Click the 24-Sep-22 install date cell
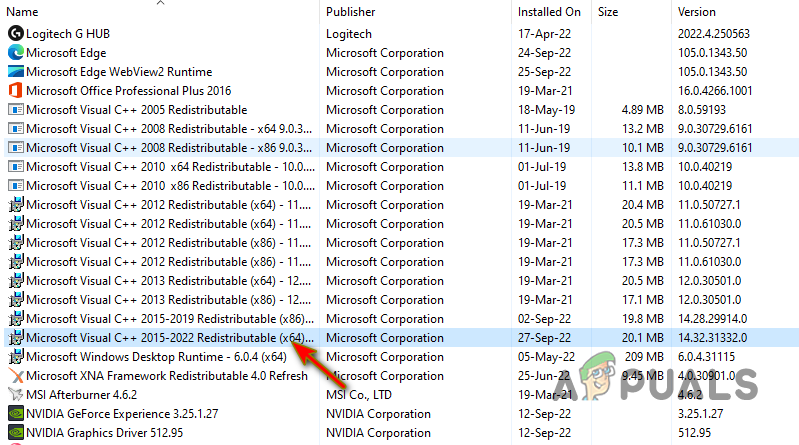This screenshot has width=799, height=445. [544, 53]
